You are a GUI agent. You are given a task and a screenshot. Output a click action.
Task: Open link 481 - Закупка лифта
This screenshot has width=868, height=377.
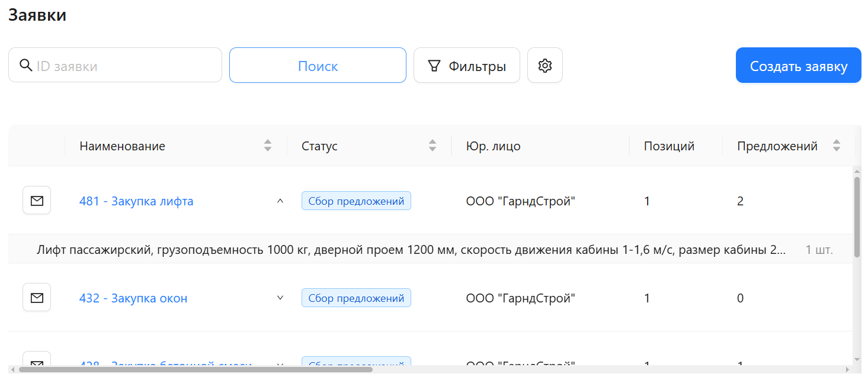click(x=136, y=201)
